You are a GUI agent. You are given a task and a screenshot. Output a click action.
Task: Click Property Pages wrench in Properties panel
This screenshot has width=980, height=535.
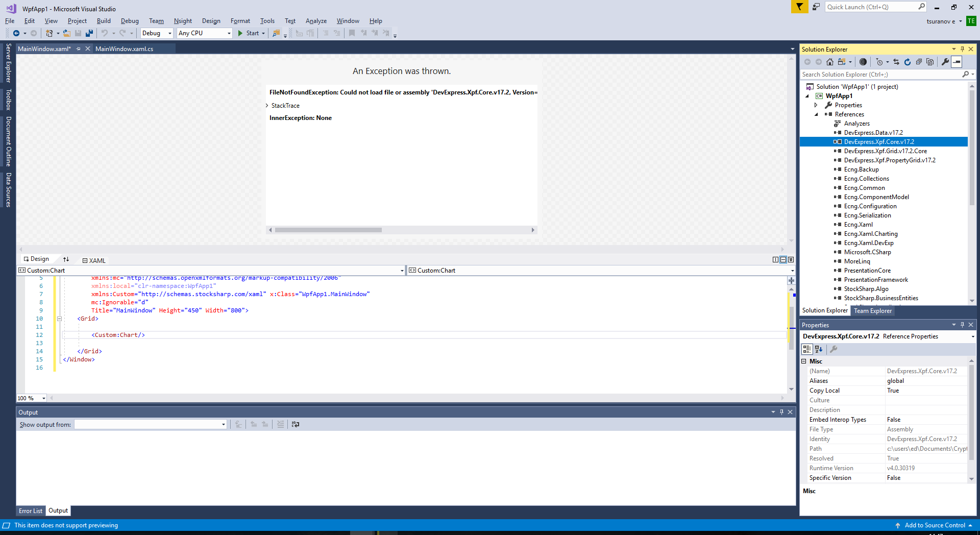[834, 349]
